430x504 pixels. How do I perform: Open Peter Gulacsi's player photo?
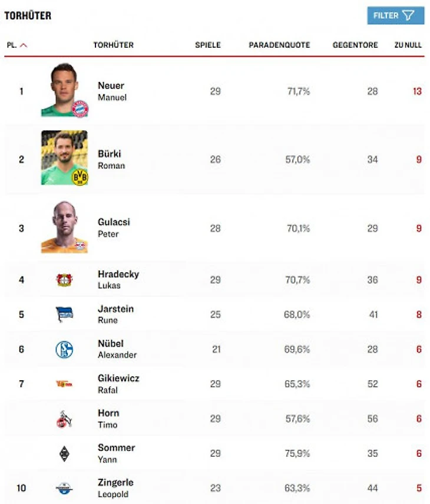coord(64,227)
